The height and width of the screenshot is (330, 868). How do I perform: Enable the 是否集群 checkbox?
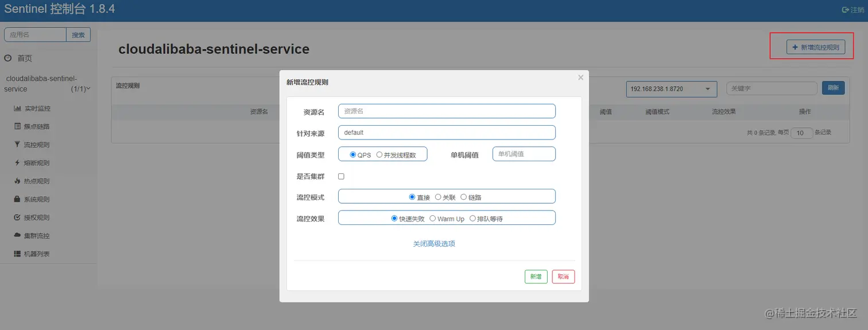pyautogui.click(x=342, y=176)
